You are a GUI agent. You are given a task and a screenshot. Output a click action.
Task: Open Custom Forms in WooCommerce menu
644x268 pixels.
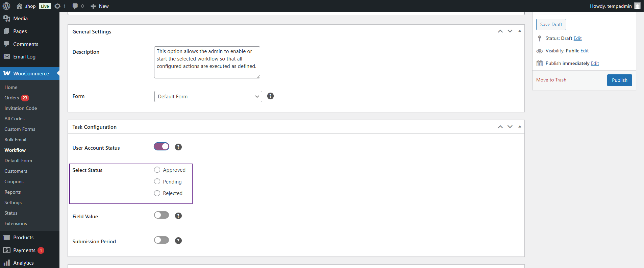click(x=20, y=129)
